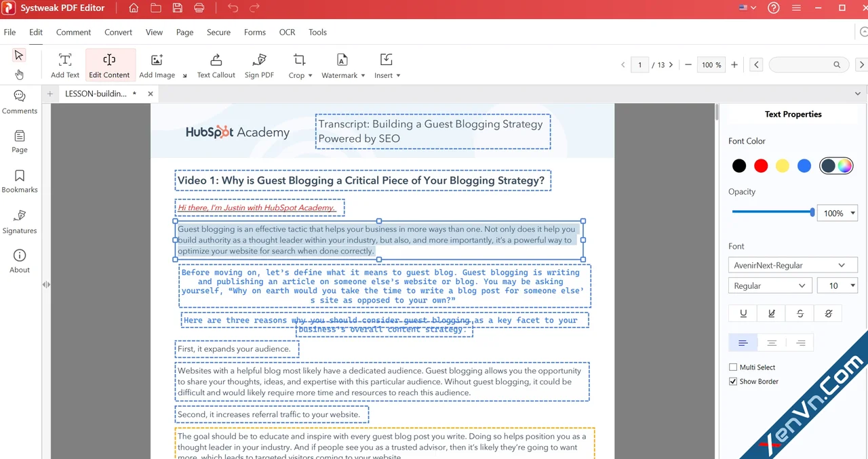Image resolution: width=868 pixels, height=459 pixels.
Task: Click the save disk icon
Action: coord(178,8)
